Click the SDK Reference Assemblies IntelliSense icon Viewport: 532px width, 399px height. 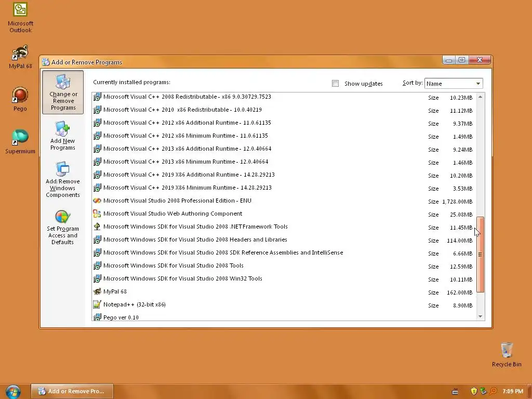pyautogui.click(x=97, y=252)
